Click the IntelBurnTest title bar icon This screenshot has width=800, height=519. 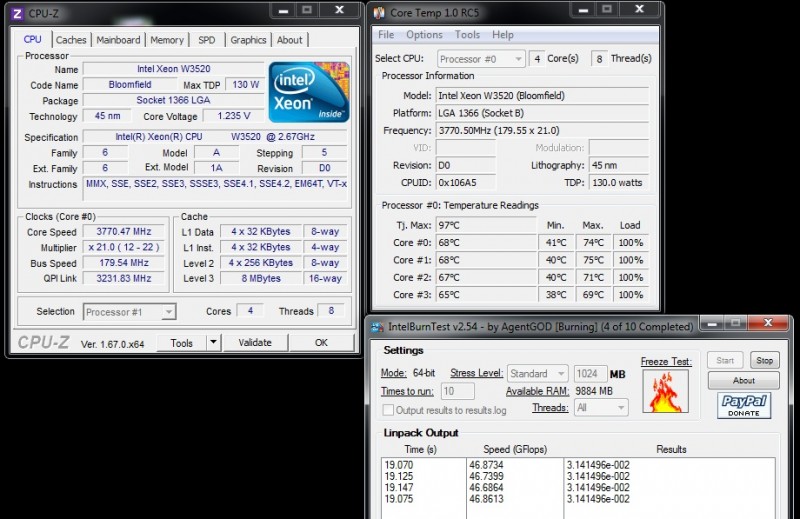(x=376, y=326)
